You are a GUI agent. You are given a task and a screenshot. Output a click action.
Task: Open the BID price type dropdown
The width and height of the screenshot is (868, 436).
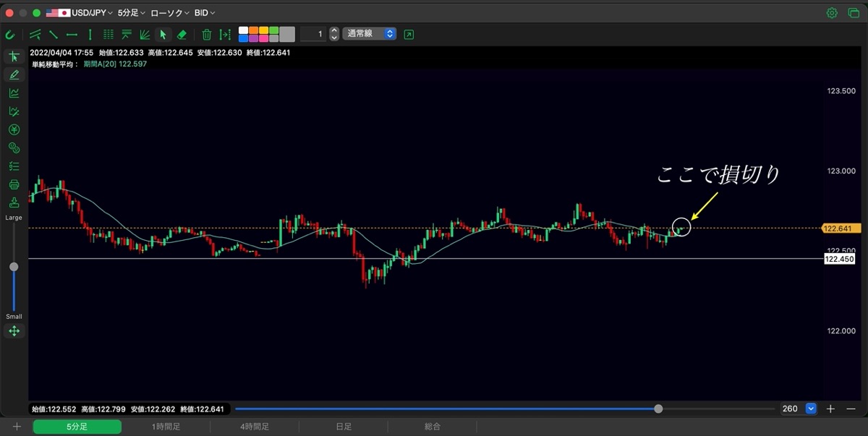pos(205,13)
